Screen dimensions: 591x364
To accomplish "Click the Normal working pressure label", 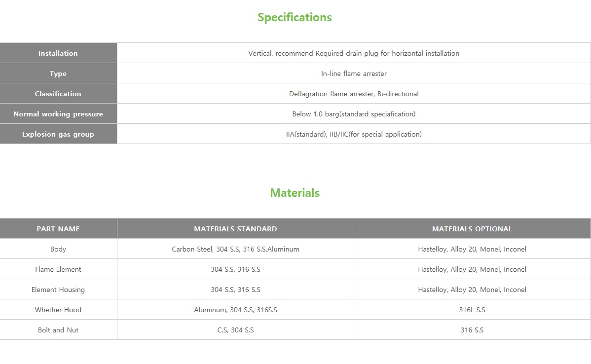I will point(58,114).
